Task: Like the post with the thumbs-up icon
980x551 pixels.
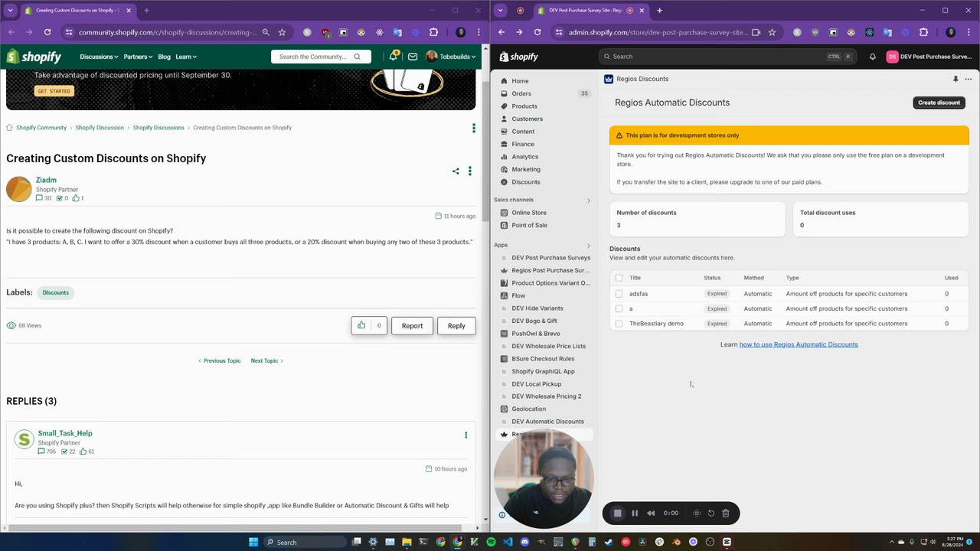Action: tap(361, 325)
